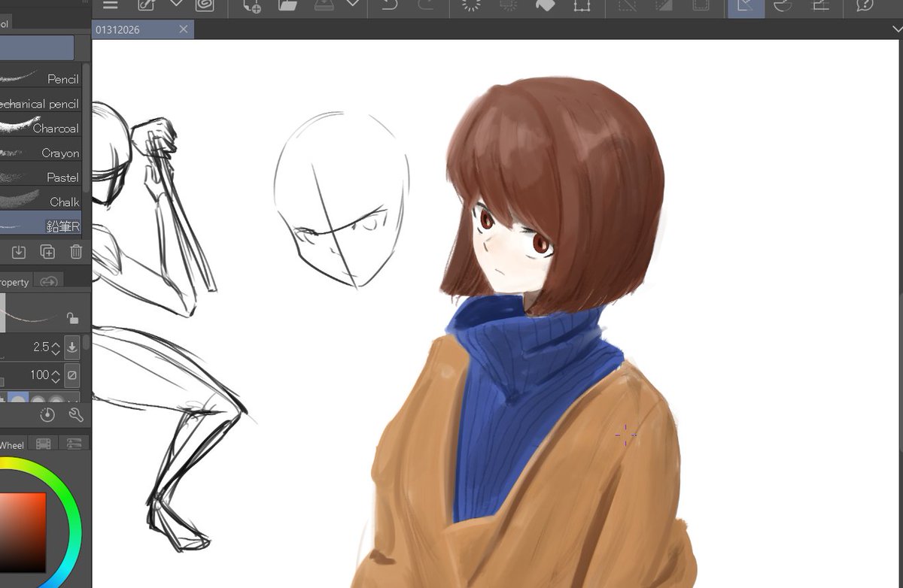
Task: Undo the last action
Action: [x=389, y=4]
